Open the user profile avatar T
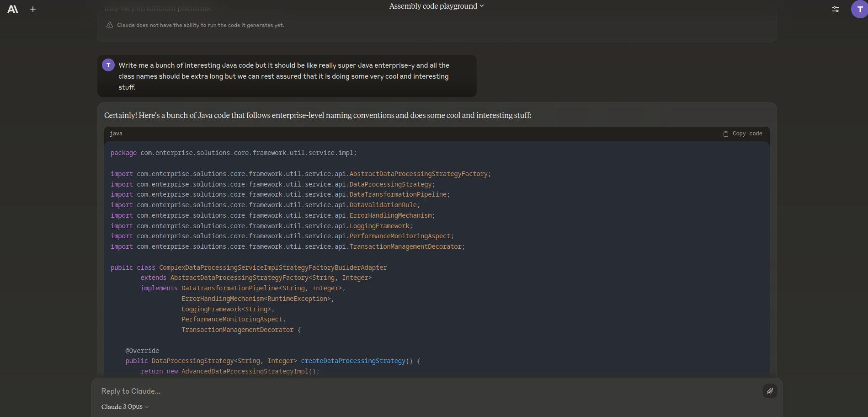This screenshot has width=868, height=417. 859,9
